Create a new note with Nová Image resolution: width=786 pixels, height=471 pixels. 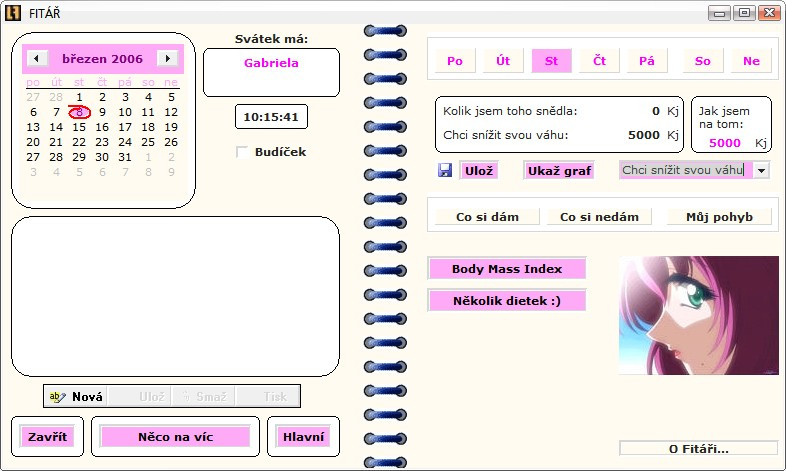[x=77, y=396]
